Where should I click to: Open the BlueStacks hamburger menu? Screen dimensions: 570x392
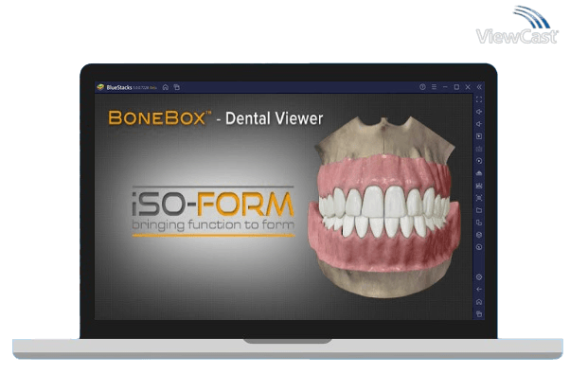click(x=434, y=87)
